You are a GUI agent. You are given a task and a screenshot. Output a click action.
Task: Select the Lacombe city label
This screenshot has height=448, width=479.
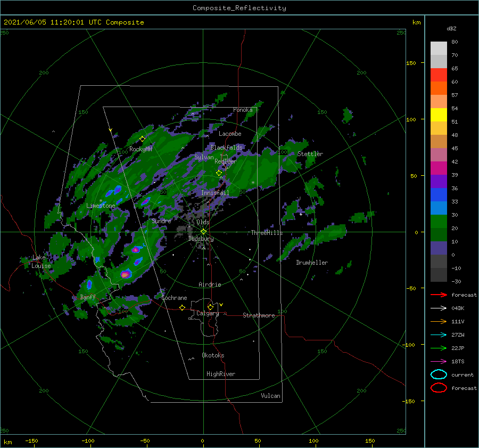230,134
